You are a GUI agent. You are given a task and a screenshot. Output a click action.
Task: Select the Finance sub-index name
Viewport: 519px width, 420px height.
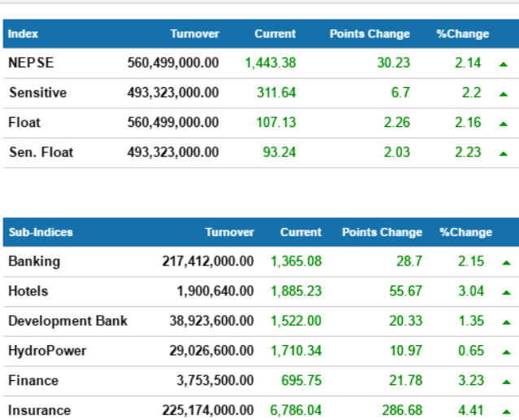[x=33, y=381]
